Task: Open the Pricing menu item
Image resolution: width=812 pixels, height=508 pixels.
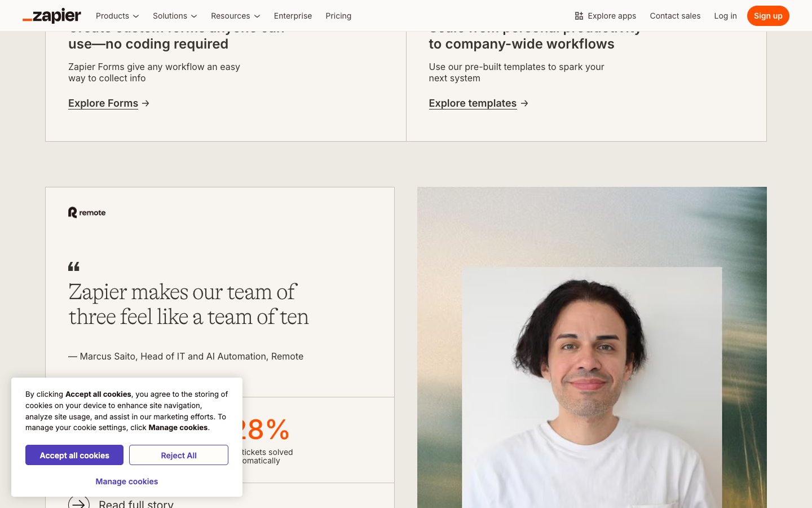Action: click(x=338, y=16)
